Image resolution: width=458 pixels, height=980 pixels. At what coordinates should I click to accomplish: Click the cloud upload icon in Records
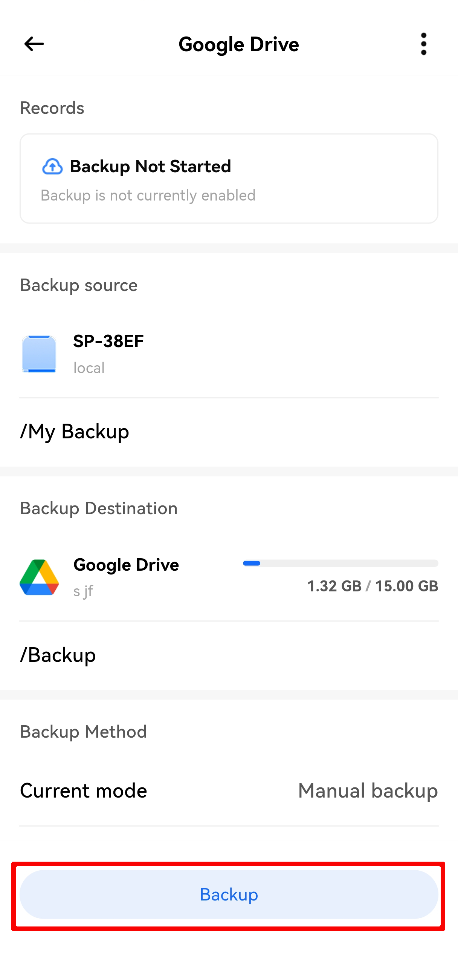[x=52, y=167]
